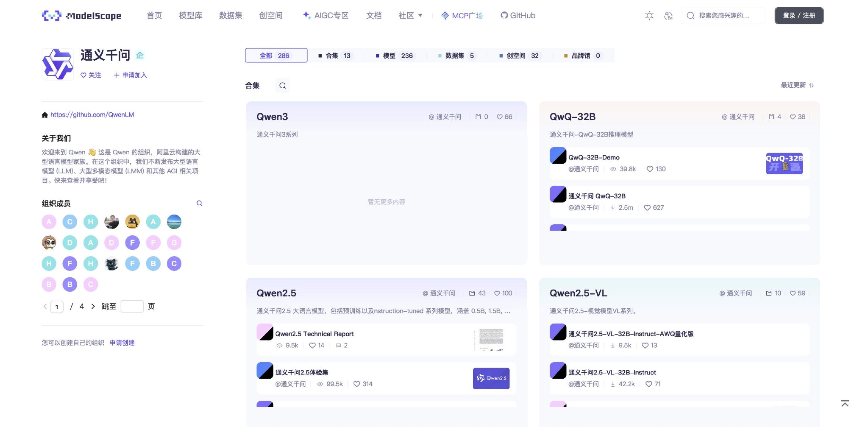Open 创空间 in top navigation
868x427 pixels.
tap(271, 16)
